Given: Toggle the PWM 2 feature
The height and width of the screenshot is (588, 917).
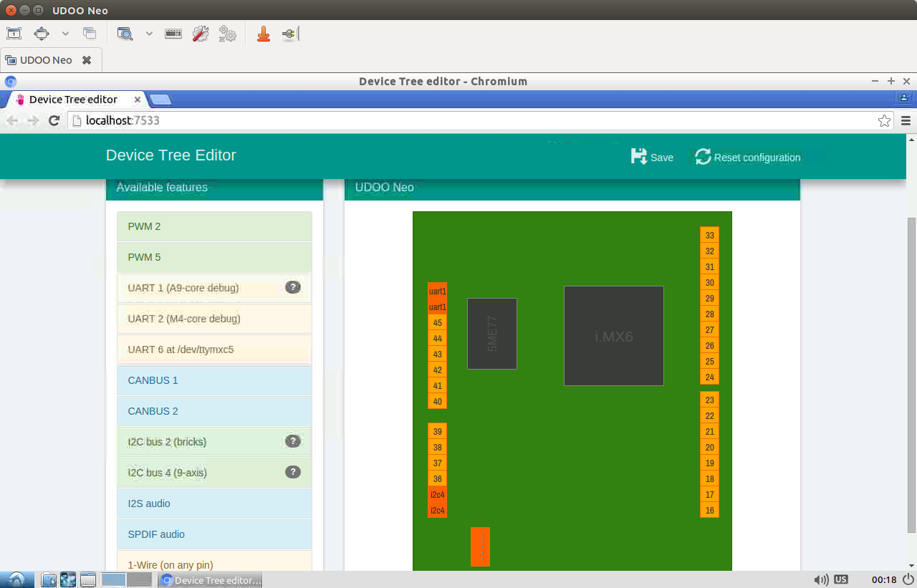Looking at the screenshot, I should (x=214, y=226).
